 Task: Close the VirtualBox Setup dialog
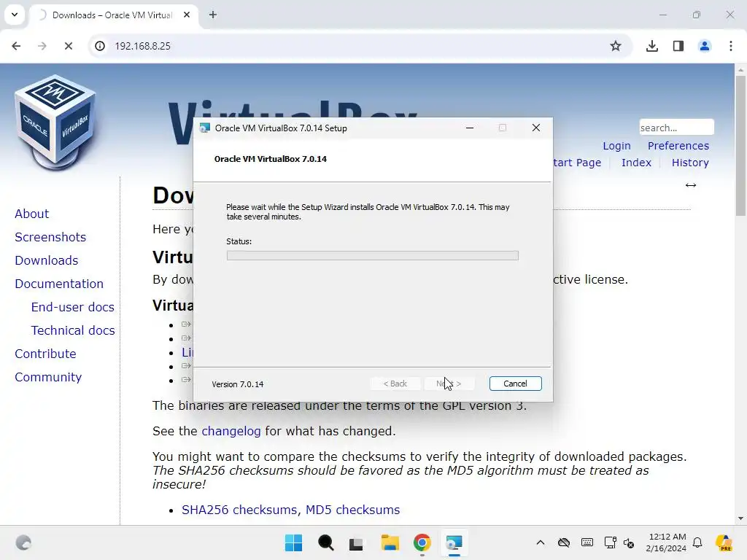pyautogui.click(x=536, y=128)
